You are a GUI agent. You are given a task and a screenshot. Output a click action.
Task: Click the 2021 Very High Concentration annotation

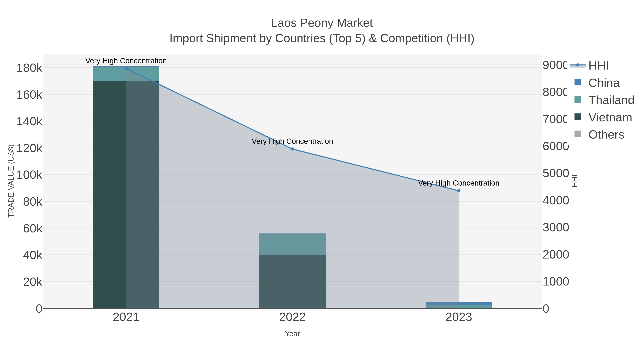pyautogui.click(x=126, y=61)
